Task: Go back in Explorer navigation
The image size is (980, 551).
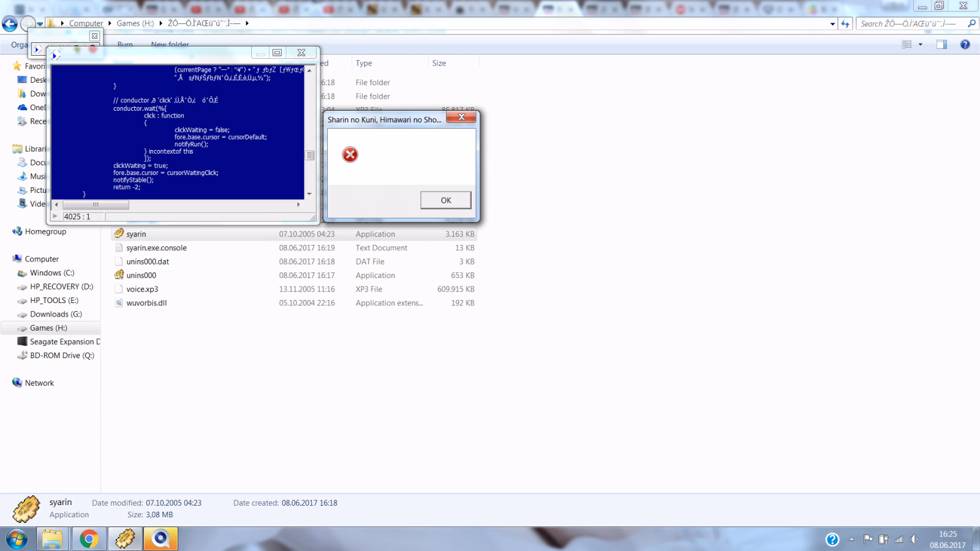Action: pyautogui.click(x=10, y=23)
